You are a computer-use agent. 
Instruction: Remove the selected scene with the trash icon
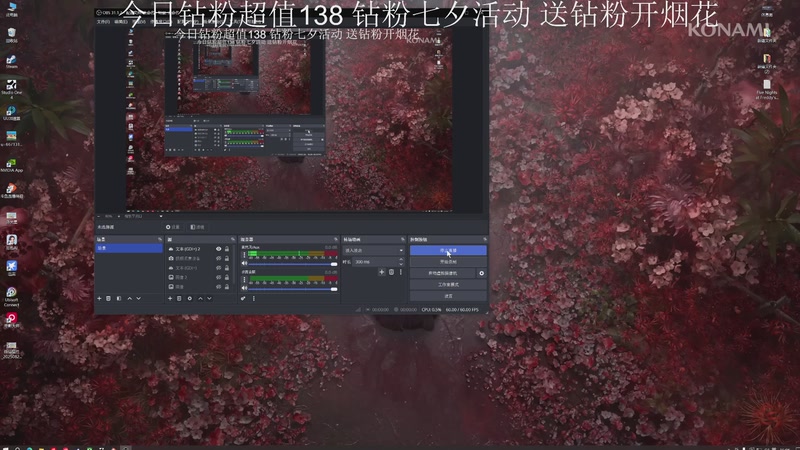pos(109,298)
